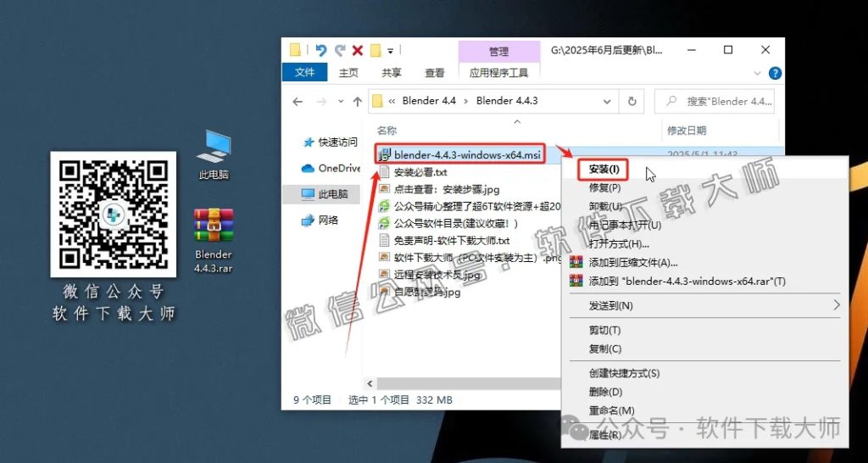Choose 添加到 blender-4.4.3-windows-x64.rar
868x463 pixels.
point(687,282)
